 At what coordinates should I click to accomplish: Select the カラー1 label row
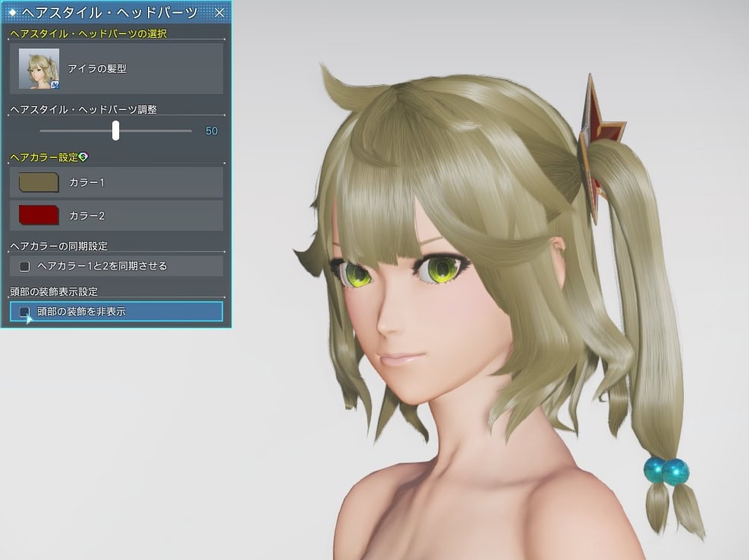(x=116, y=183)
